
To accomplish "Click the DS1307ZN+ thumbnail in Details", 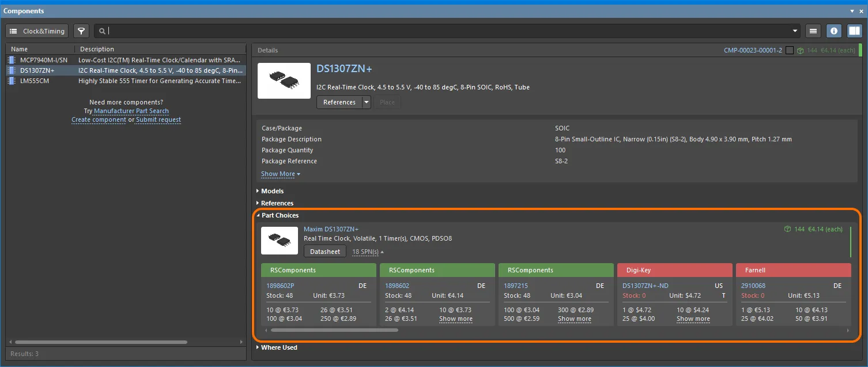I will point(284,81).
